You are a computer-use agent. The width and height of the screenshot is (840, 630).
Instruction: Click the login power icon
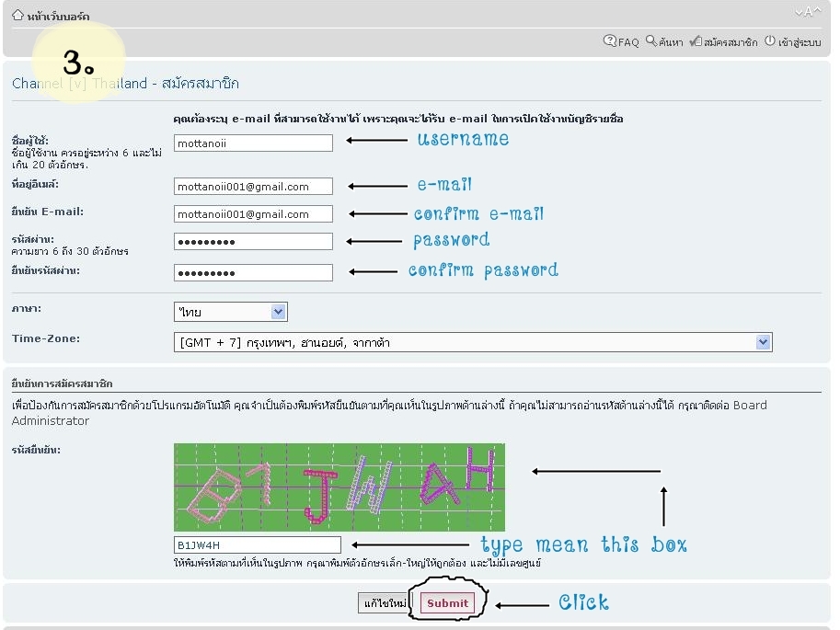(x=770, y=40)
